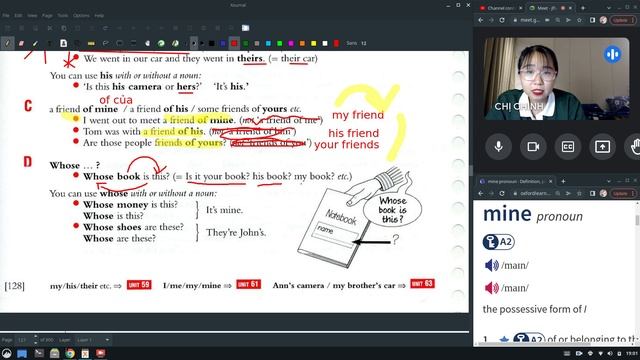Click the raise hand button in Meet
This screenshot has height=360, width=640.
(634, 147)
